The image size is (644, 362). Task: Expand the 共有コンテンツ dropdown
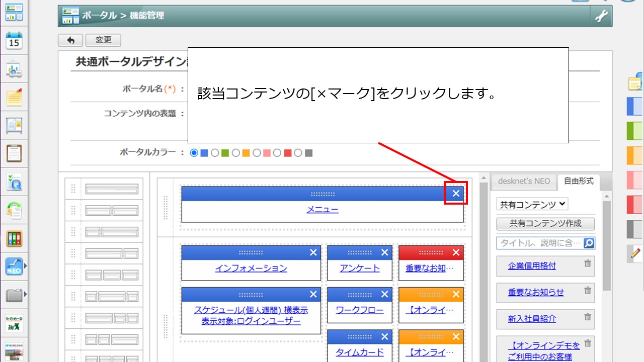[x=532, y=204]
